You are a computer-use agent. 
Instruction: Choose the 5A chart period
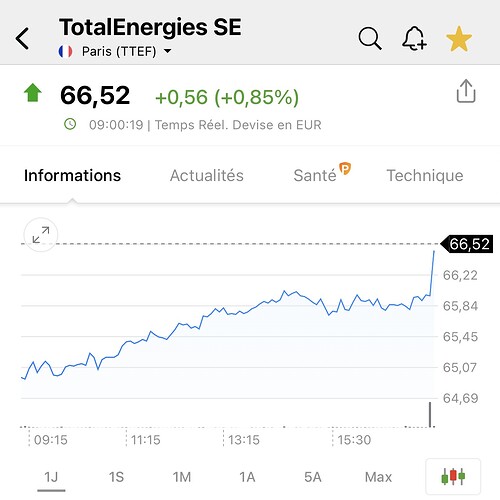(313, 477)
